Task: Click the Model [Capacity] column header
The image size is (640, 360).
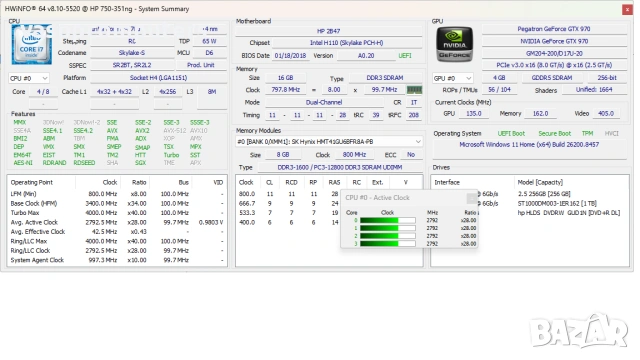Action: [540, 182]
